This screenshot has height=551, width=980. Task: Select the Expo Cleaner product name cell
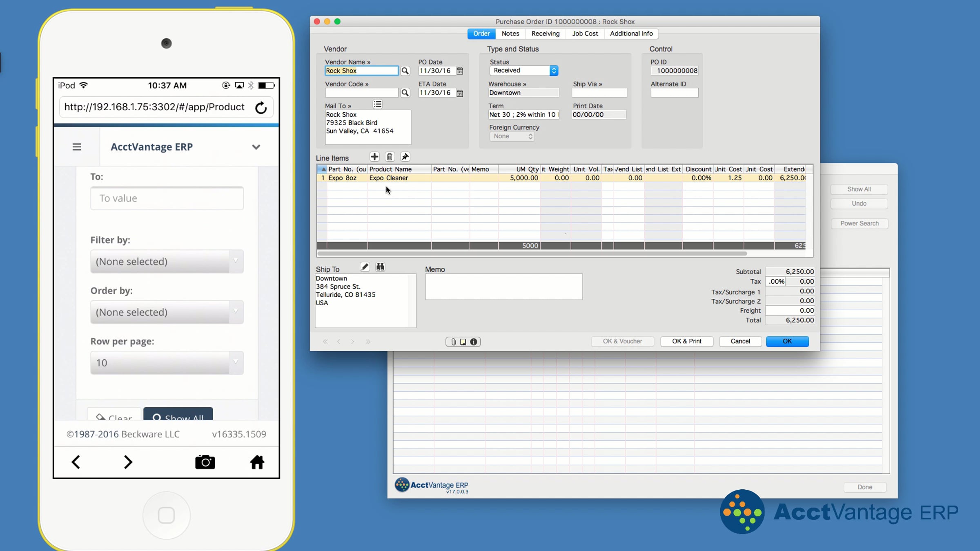coord(399,178)
